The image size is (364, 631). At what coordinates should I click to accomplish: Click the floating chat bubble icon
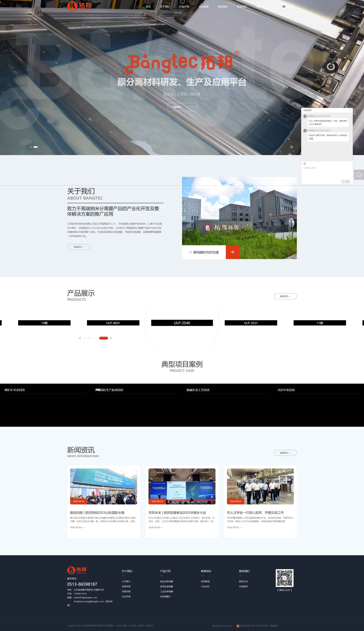[x=359, y=175]
